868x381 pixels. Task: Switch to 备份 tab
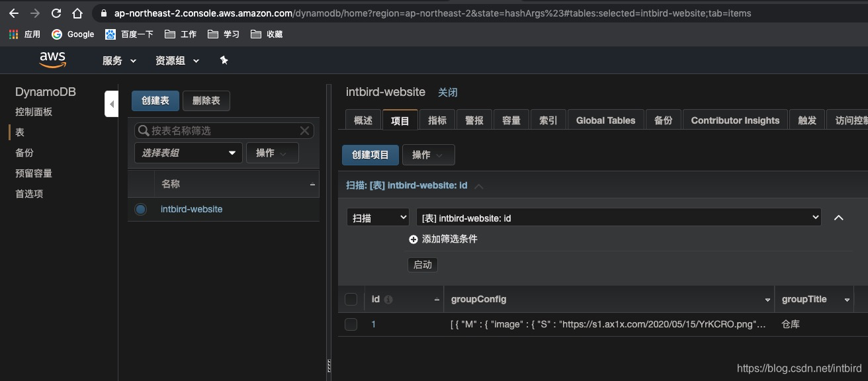[663, 120]
